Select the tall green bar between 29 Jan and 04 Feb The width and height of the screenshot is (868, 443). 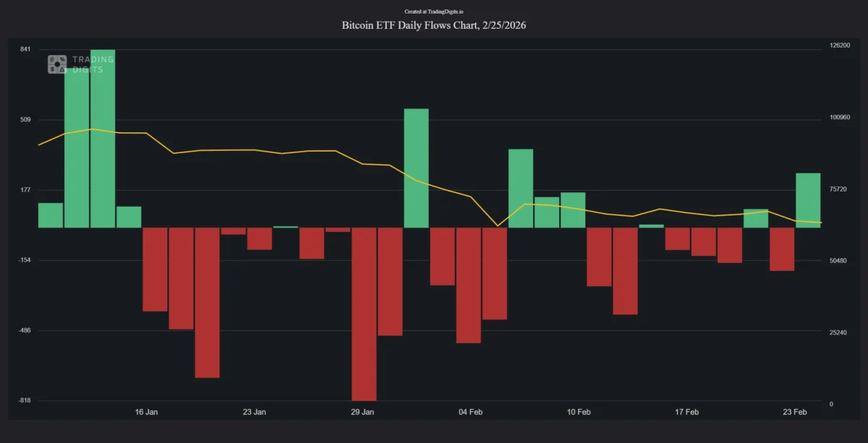416,168
